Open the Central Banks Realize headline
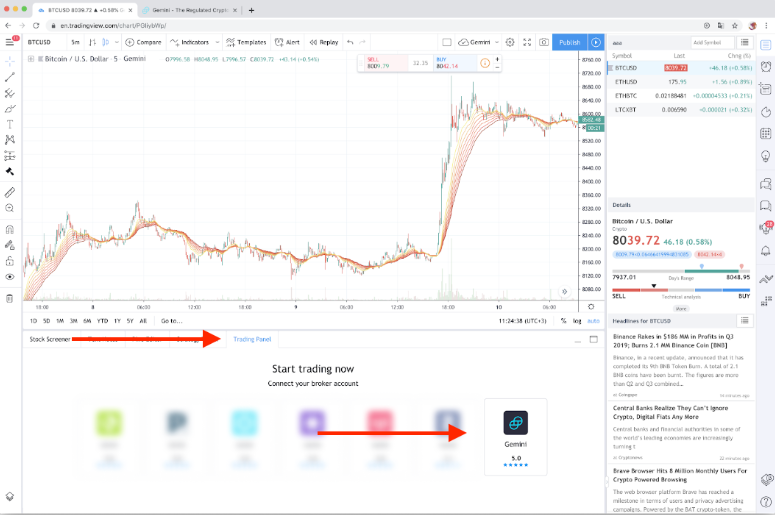Viewport: 775px width, 515px height. [671, 412]
